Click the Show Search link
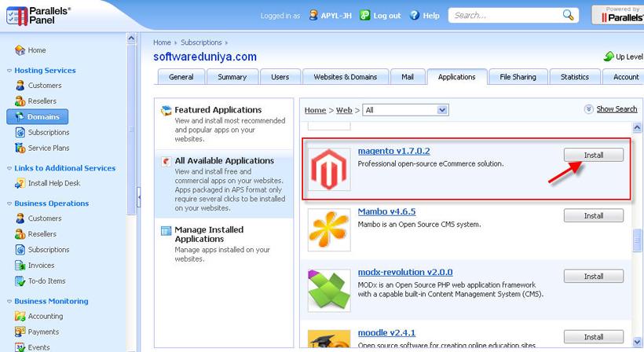Image resolution: width=644 pixels, height=352 pixels. 617,109
